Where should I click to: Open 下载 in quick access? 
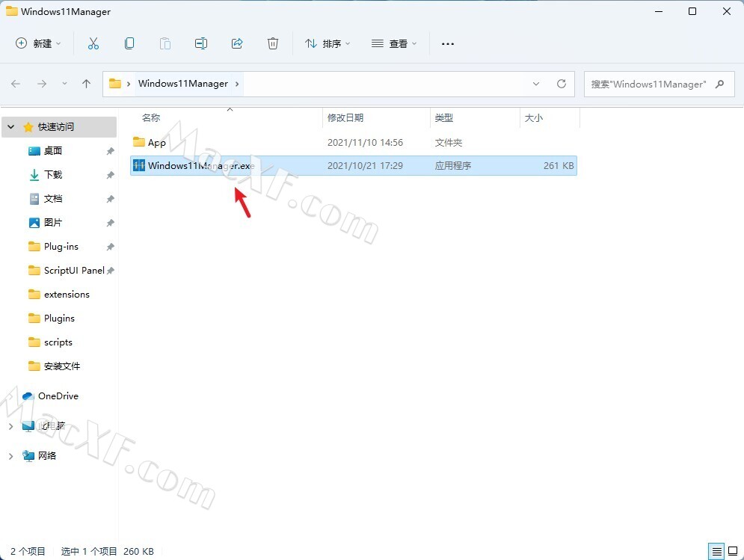[x=53, y=175]
